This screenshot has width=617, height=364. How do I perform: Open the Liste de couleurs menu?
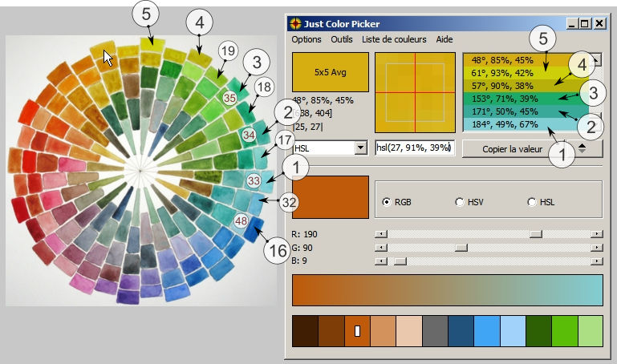coord(394,39)
